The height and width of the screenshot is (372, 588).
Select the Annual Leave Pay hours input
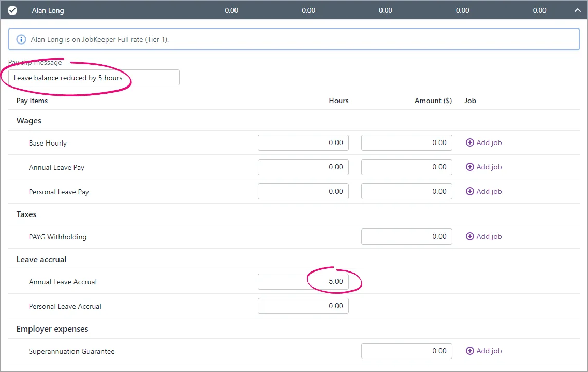click(303, 167)
